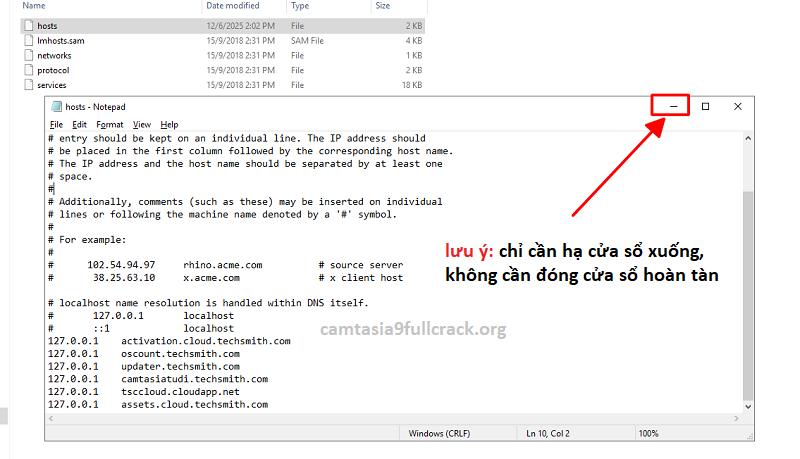This screenshot has height=459, width=800.
Task: Click the hosts date '12/6/2025 2:02 PM'
Action: [x=240, y=26]
